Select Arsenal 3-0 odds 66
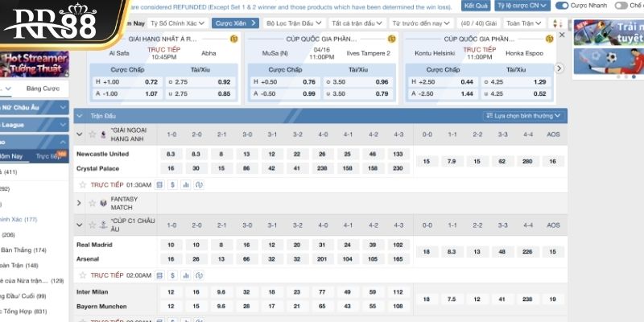Screen dimensions: 644x322 click(x=247, y=259)
